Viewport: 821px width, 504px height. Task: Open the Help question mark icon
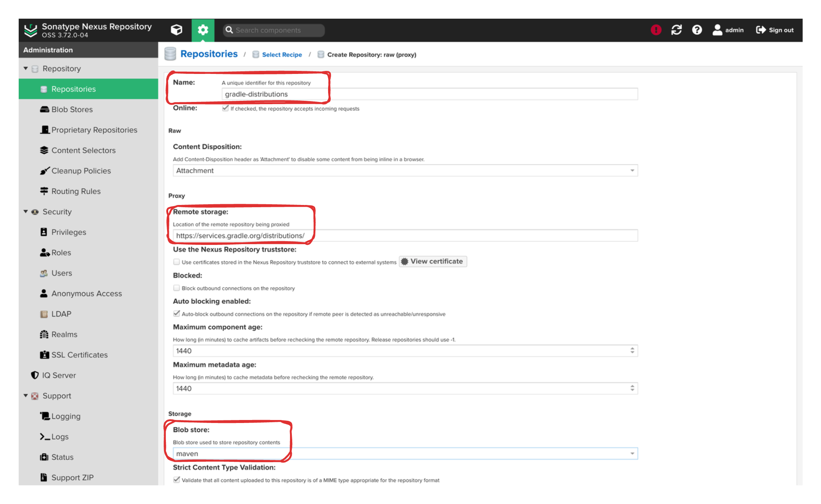(697, 30)
